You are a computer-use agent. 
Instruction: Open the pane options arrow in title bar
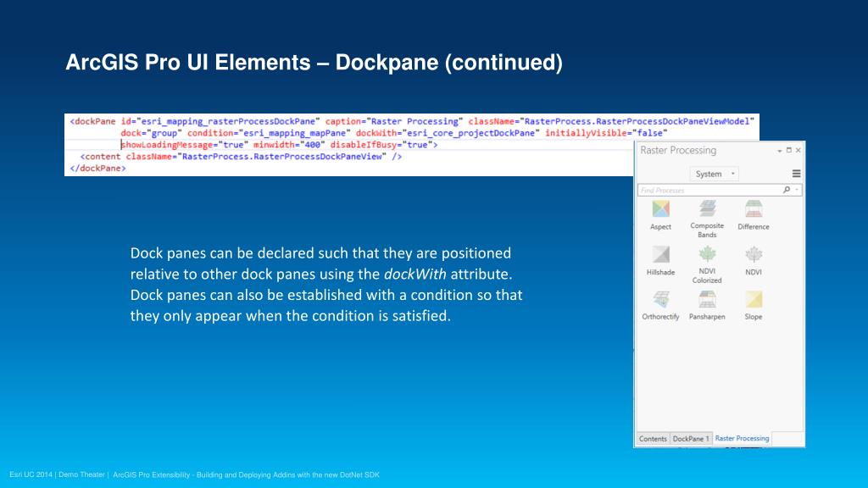pos(780,151)
